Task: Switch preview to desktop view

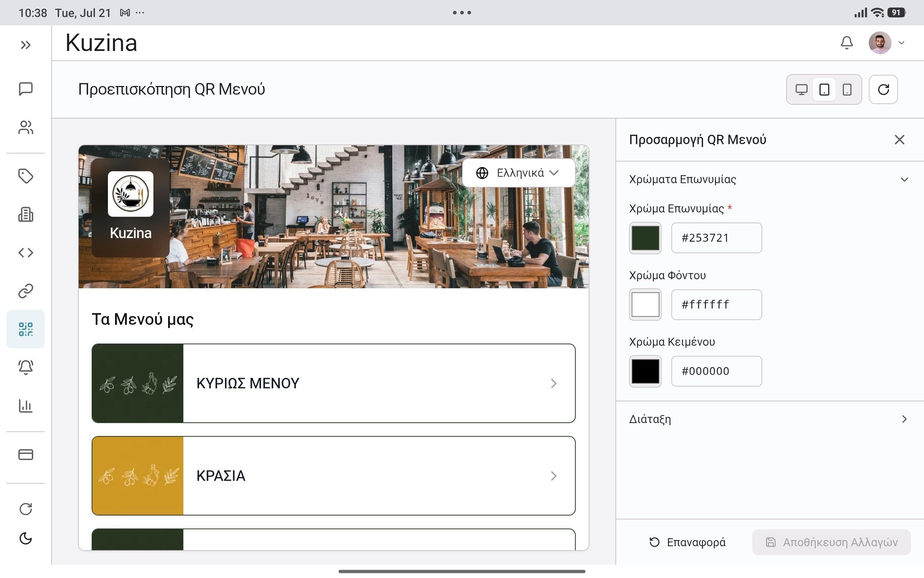Action: 801,90
